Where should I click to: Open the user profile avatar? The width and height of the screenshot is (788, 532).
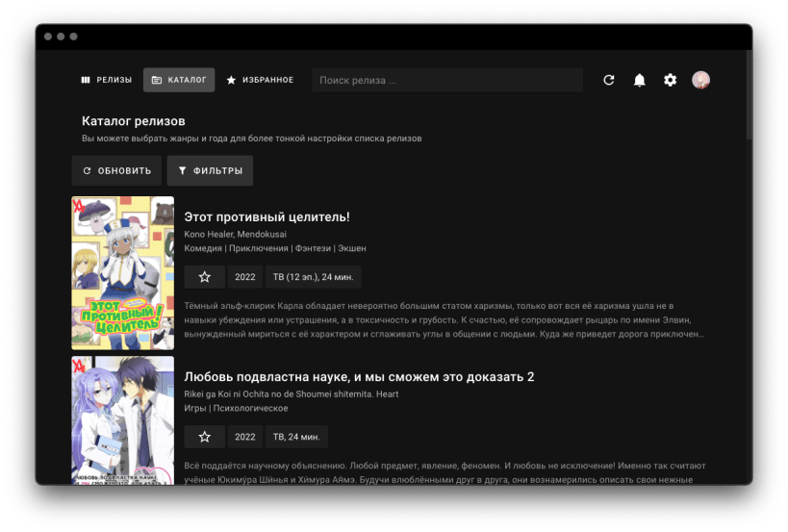[x=700, y=80]
